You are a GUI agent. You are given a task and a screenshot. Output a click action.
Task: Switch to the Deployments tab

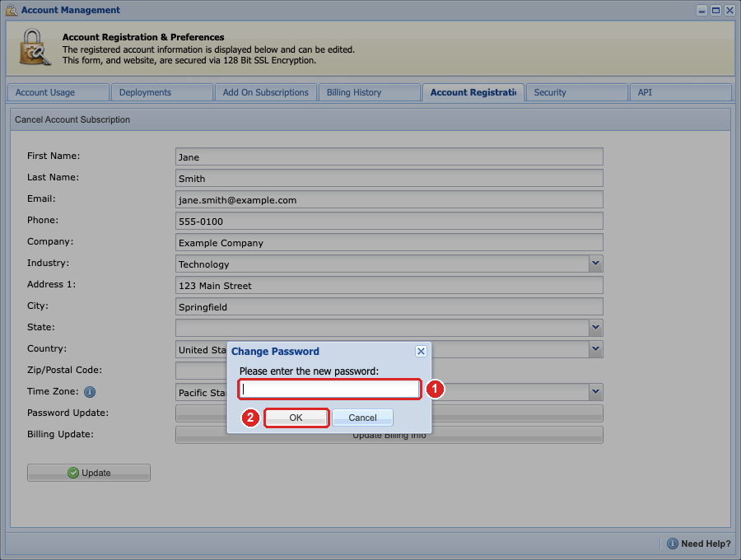pyautogui.click(x=162, y=92)
